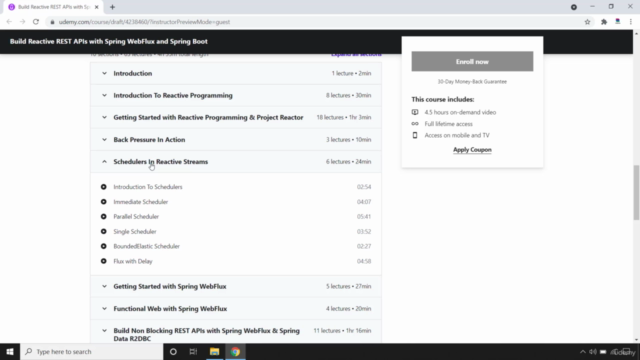Reload the page with the refresh icon
Image resolution: width=640 pixels, height=360 pixels.
click(x=36, y=22)
